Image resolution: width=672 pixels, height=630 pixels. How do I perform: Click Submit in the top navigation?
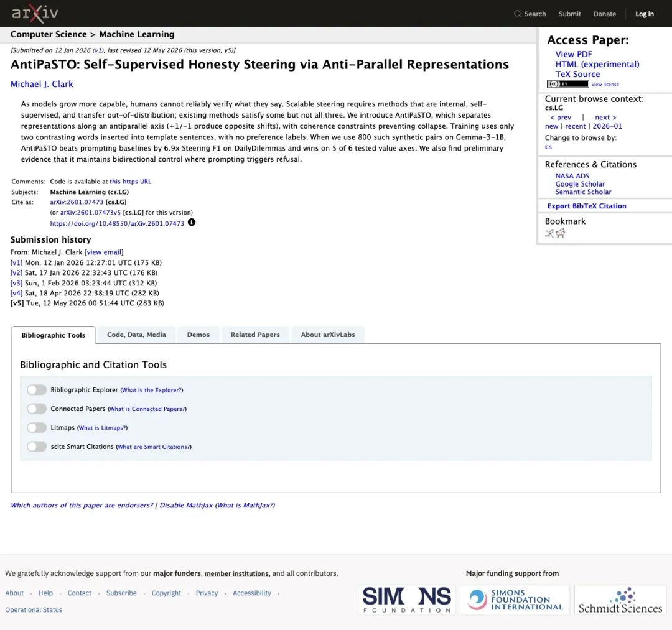pos(569,14)
